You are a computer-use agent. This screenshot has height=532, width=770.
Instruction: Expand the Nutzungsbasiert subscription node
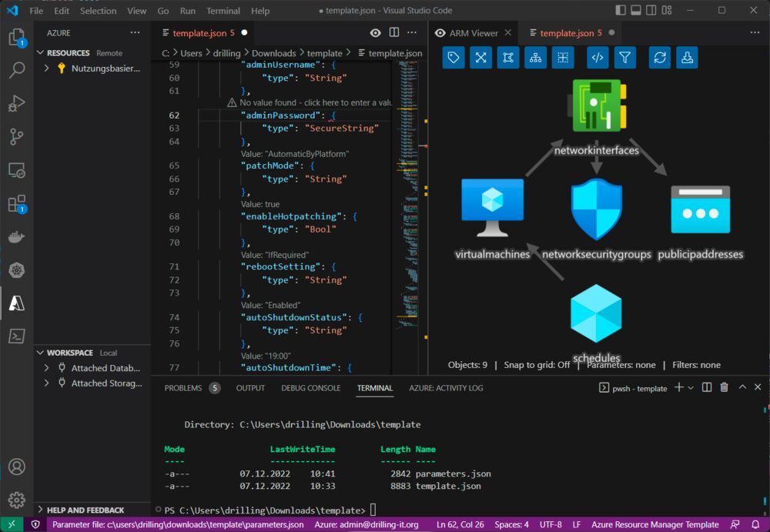(x=47, y=68)
